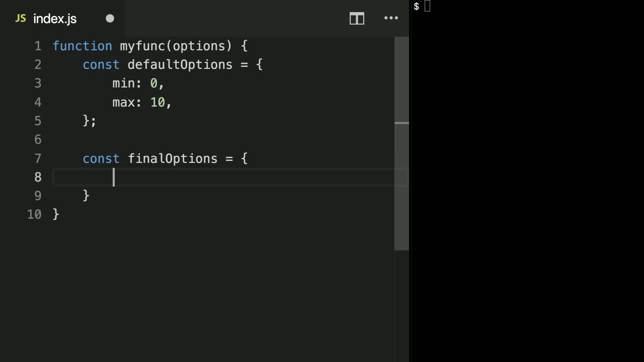Click the 'defaultOptions' variable name
644x362 pixels.
pos(180,65)
